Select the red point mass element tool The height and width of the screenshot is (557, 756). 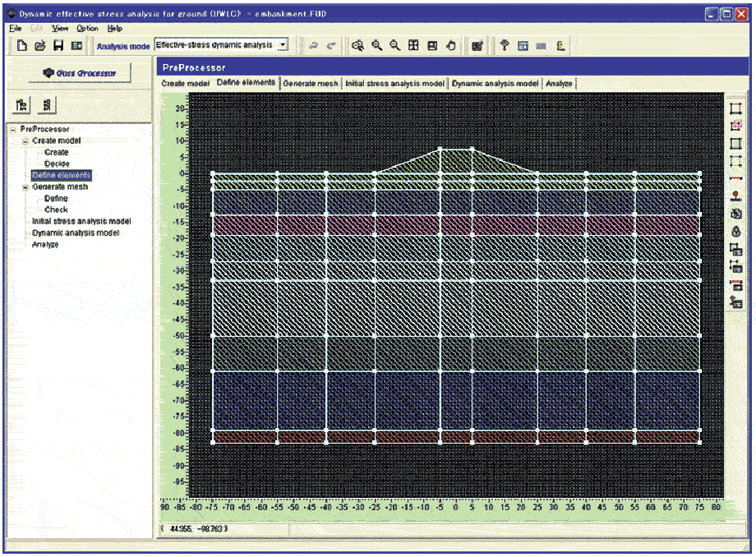click(735, 196)
